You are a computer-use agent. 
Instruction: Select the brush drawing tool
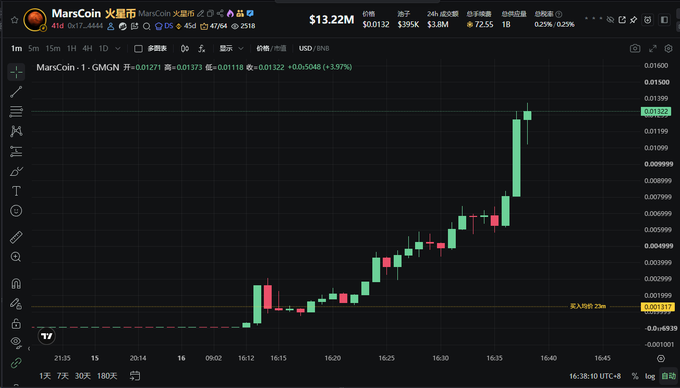point(16,171)
